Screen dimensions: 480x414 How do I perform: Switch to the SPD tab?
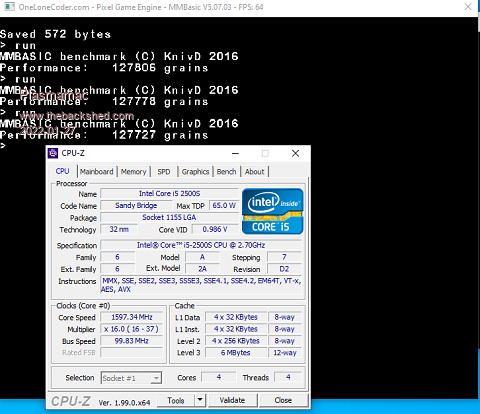(164, 172)
